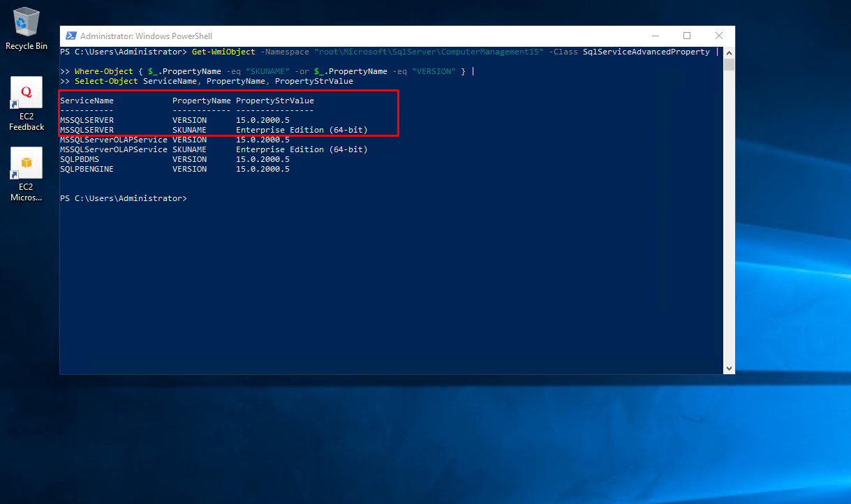
Task: Select the EC2 Microsoft shortcut with the orange box icon
Action: 27,175
